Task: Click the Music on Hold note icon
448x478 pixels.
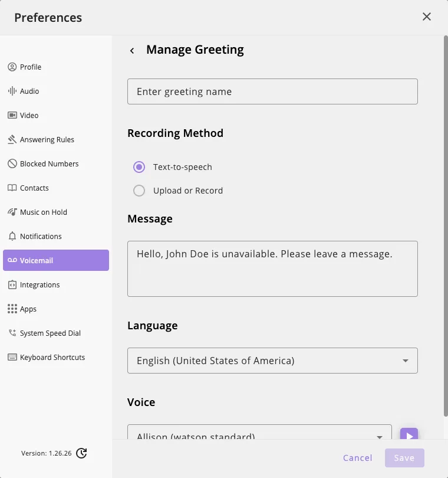Action: coord(12,212)
